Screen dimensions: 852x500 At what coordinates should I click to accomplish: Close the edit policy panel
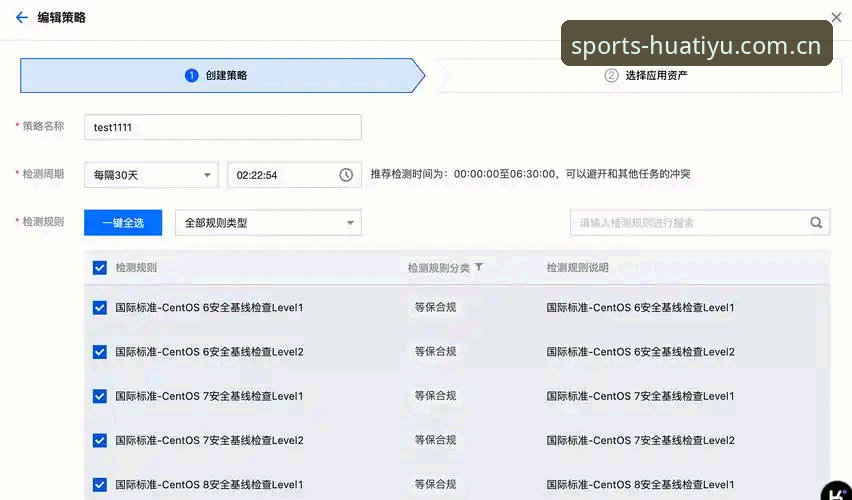836,17
